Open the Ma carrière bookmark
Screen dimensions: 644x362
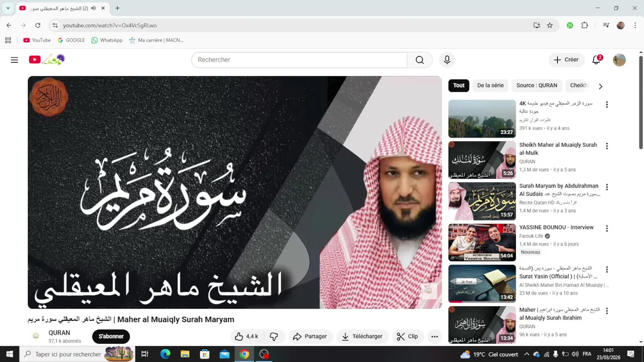[x=156, y=40]
